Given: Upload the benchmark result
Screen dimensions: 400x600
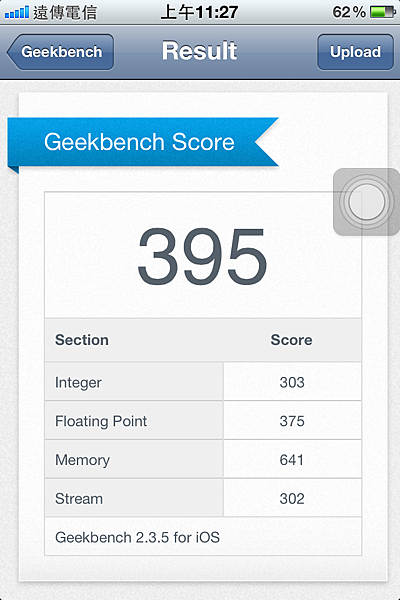Looking at the screenshot, I should click(355, 52).
